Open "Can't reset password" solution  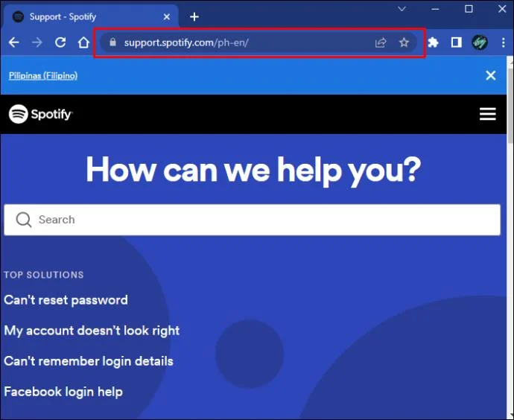coord(66,300)
